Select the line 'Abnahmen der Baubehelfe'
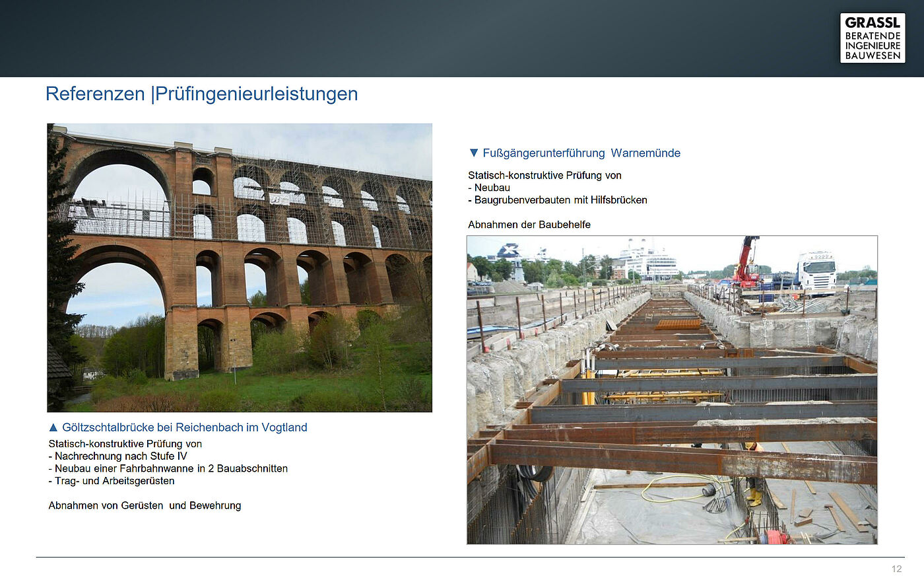The width and height of the screenshot is (924, 578). click(x=529, y=225)
